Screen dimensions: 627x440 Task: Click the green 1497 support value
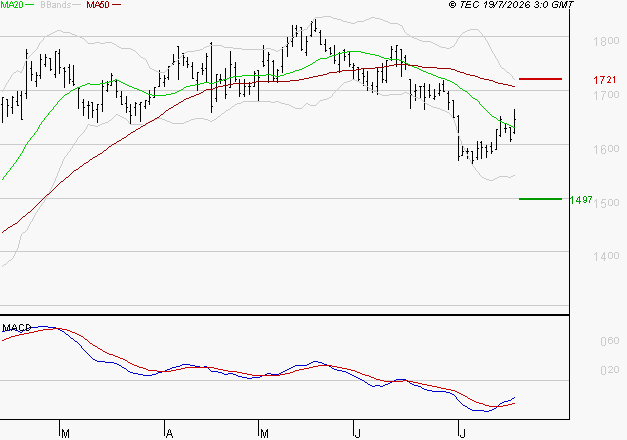(x=581, y=200)
